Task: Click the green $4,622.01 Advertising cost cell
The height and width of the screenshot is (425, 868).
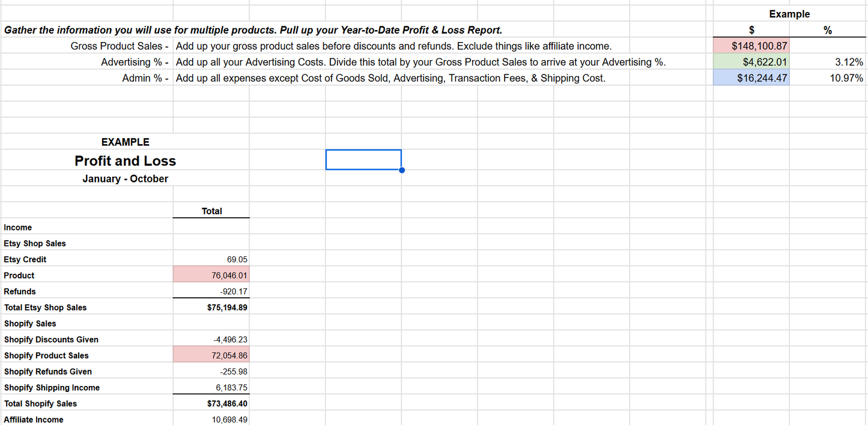Action: (x=751, y=62)
